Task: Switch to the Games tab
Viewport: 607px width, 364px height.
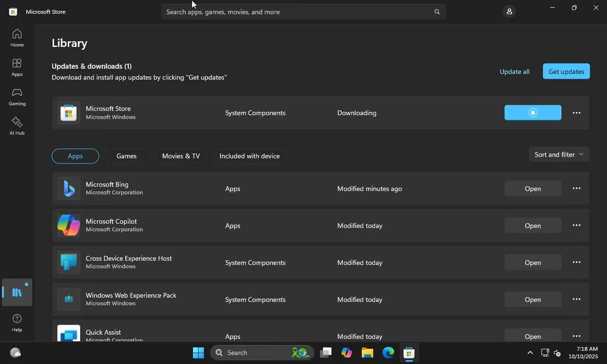Action: click(x=127, y=156)
